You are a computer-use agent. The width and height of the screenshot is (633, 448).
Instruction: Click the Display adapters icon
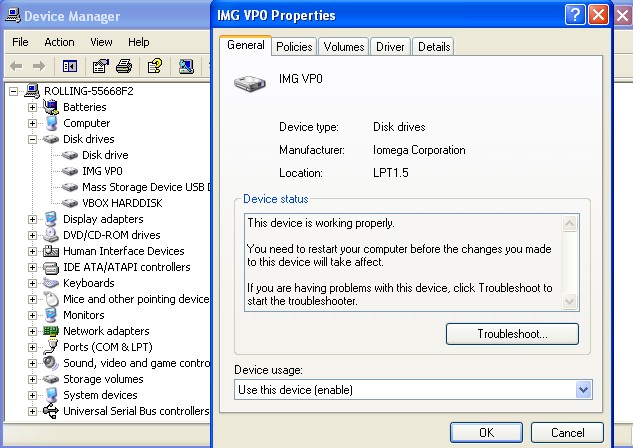pyautogui.click(x=51, y=219)
